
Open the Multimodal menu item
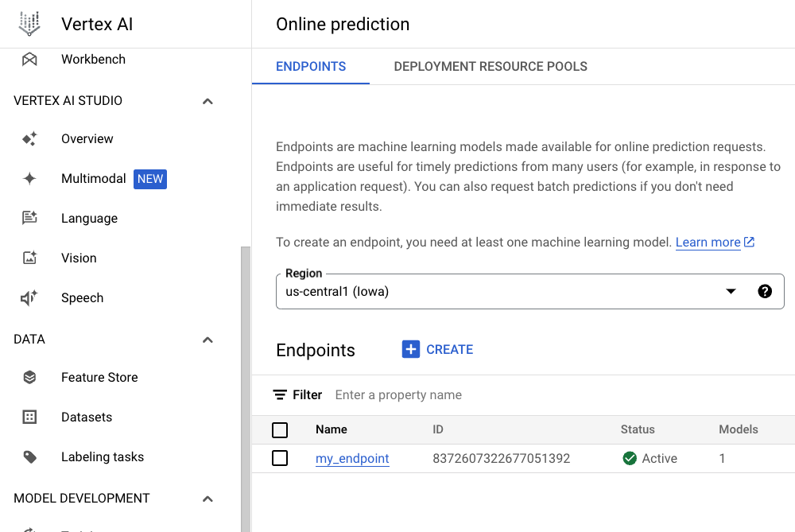(x=94, y=178)
